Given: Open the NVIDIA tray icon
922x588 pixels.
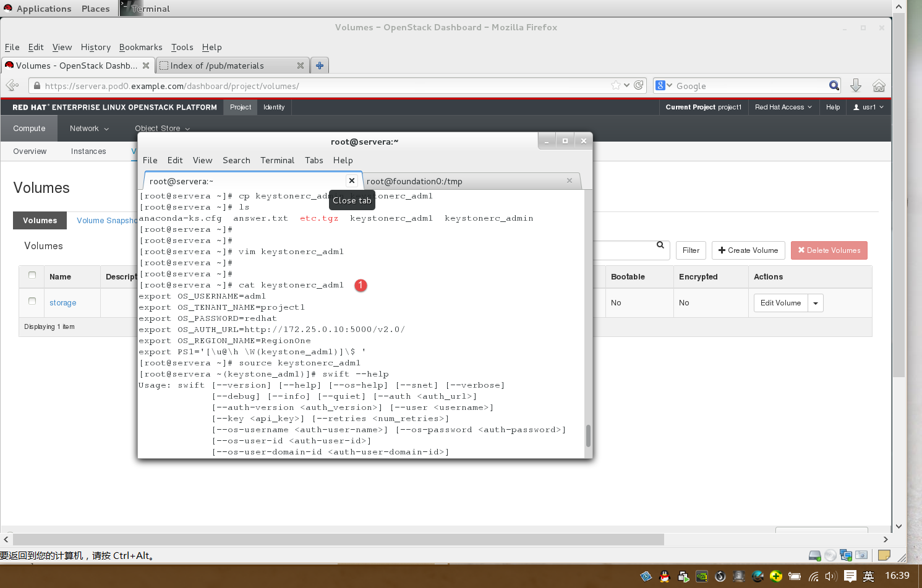Looking at the screenshot, I should click(x=702, y=576).
